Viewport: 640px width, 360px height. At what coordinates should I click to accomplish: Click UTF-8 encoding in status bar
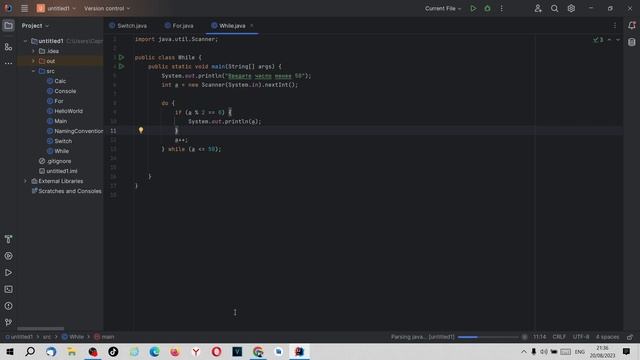pos(581,337)
